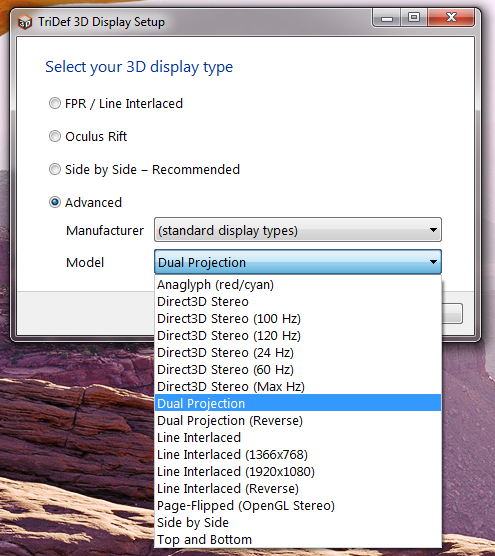This screenshot has height=556, width=495.
Task: Click the TriDef 3D cube title bar icon
Action: 24,22
